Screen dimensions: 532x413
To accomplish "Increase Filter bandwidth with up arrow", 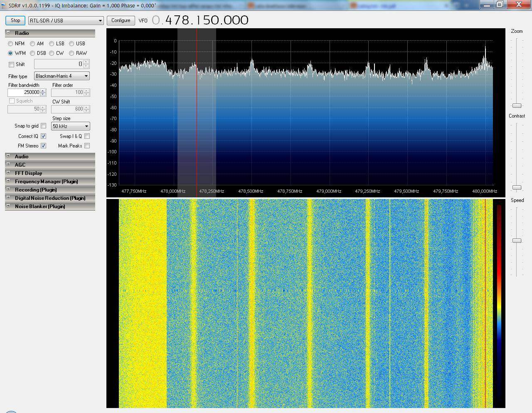I will 43,91.
